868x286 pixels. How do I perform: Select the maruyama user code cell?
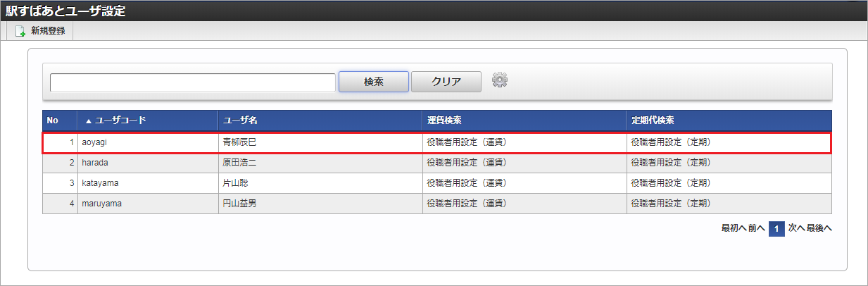148,204
